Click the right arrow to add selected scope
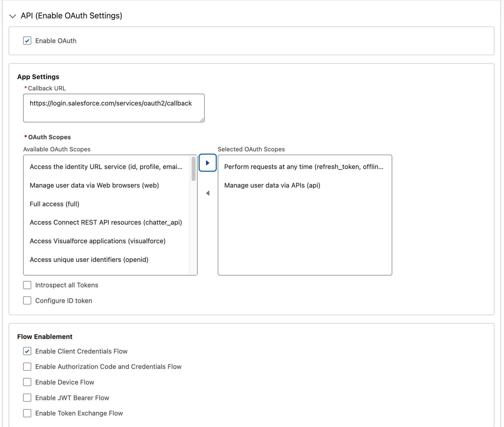 (x=208, y=163)
